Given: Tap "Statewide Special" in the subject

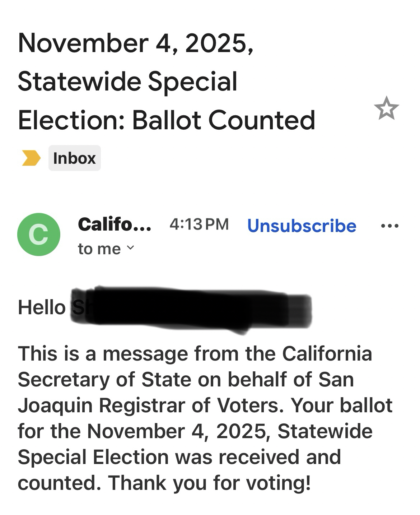Looking at the screenshot, I should coord(127,81).
